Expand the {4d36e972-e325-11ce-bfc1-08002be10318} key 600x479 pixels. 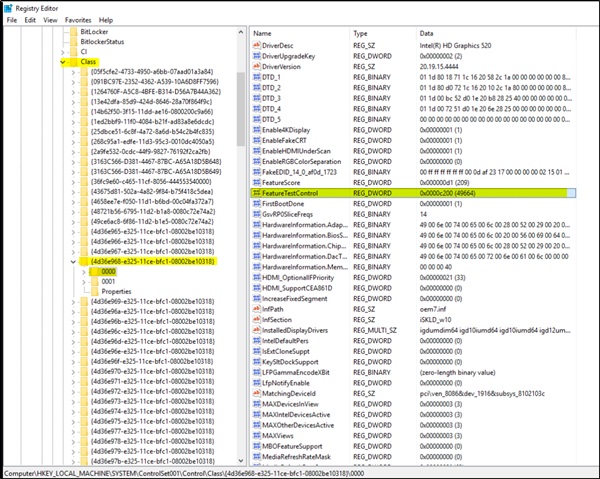[x=73, y=391]
